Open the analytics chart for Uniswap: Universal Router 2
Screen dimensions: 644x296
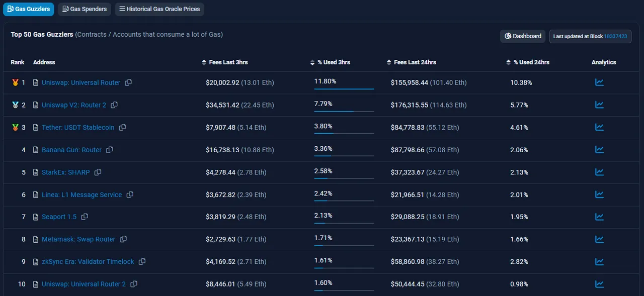point(599,284)
